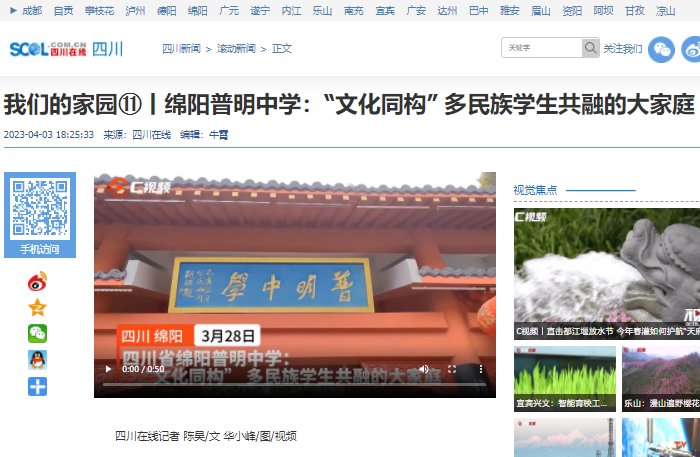Screen dimensions: 700x457
Task: Click the source link 四川在线
Action: [x=151, y=134]
